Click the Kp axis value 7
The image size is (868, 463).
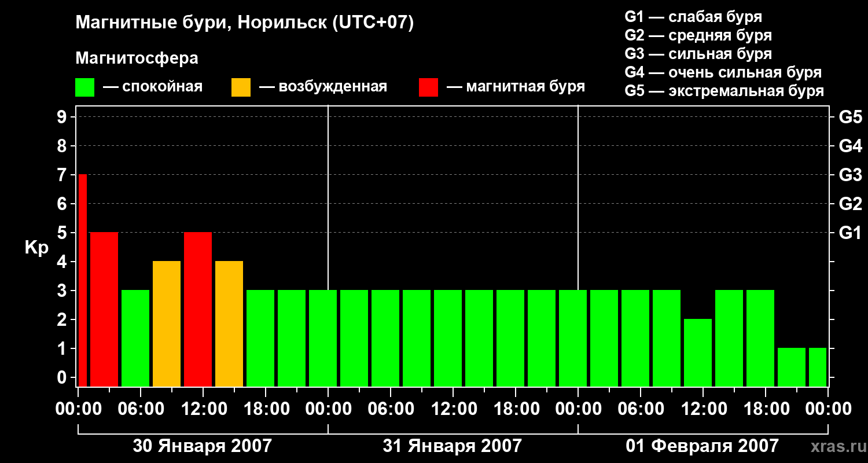(63, 175)
